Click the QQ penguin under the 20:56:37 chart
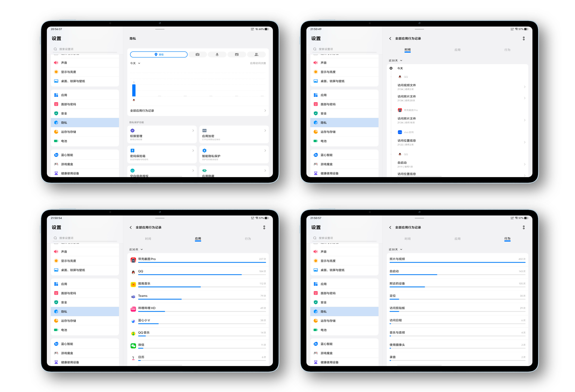The image size is (575, 392). coord(134,100)
